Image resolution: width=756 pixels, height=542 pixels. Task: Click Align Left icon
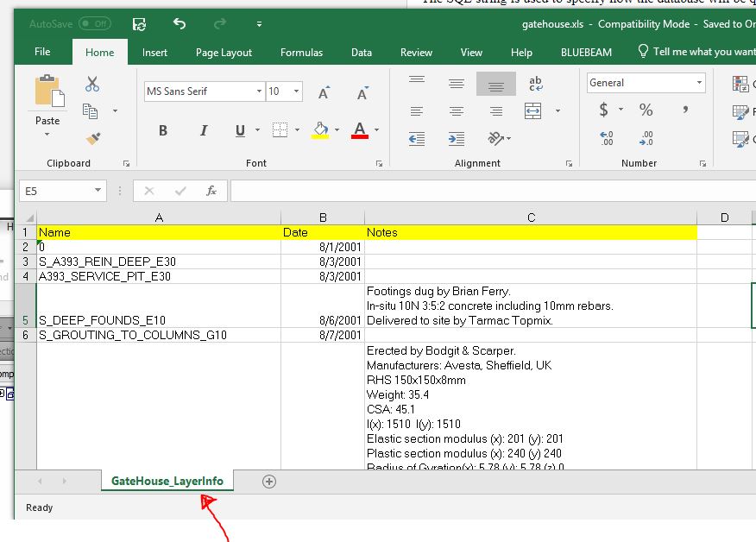pos(417,111)
